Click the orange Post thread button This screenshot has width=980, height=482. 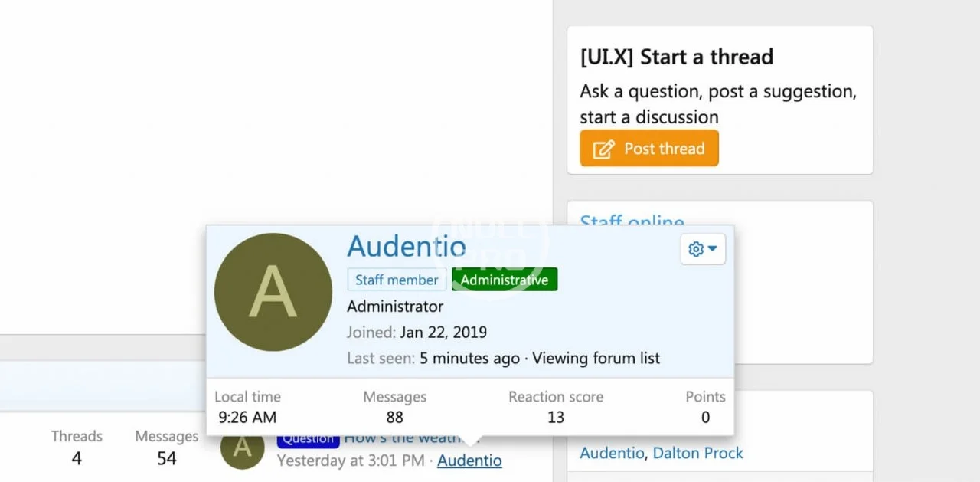pyautogui.click(x=649, y=149)
